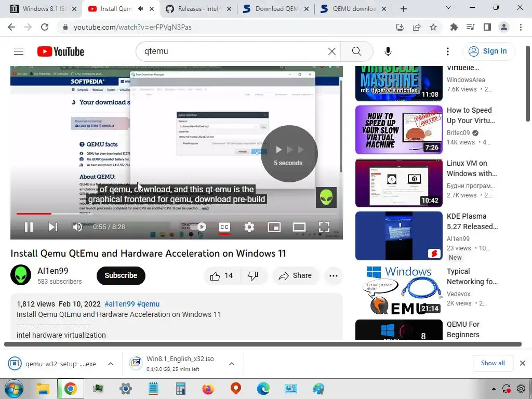This screenshot has height=399, width=532.
Task: Open the Chrome profile avatar
Action: 504,27
